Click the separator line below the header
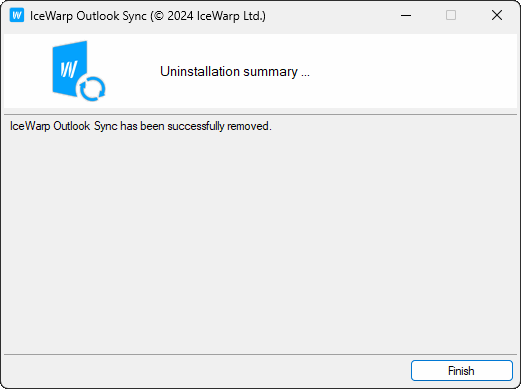The height and width of the screenshot is (389, 521). coord(260,114)
